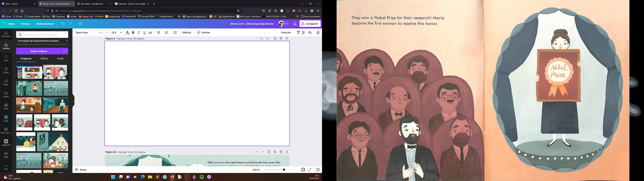Enter fullscreen presentation mode
The image size is (644, 181).
310,170
